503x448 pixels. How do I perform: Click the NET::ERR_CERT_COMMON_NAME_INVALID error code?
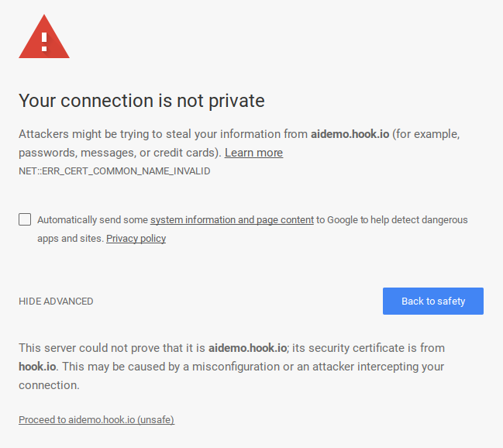pyautogui.click(x=115, y=171)
